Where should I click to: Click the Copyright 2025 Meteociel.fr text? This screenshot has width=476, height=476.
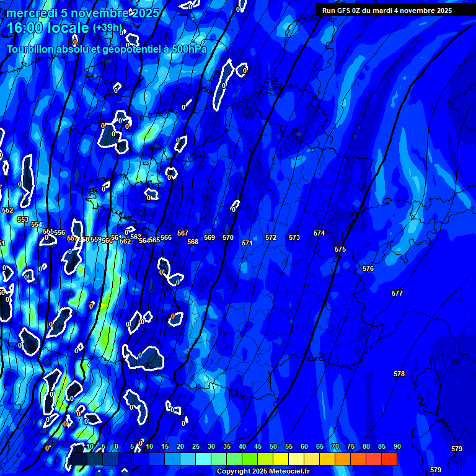click(263, 472)
